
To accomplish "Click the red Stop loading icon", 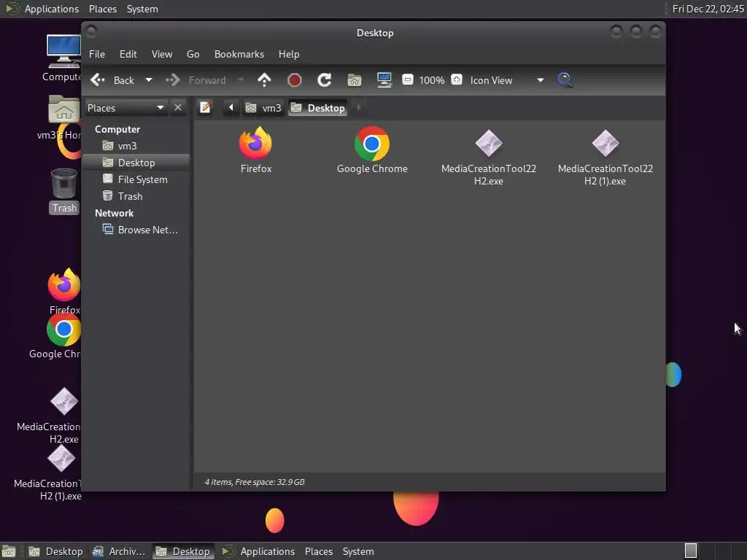I will [295, 80].
